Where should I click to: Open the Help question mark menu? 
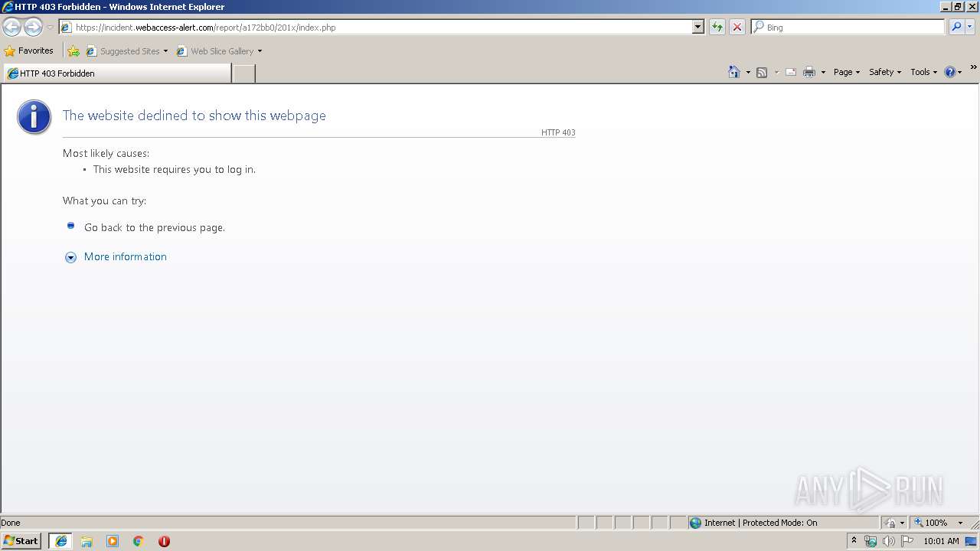(953, 72)
